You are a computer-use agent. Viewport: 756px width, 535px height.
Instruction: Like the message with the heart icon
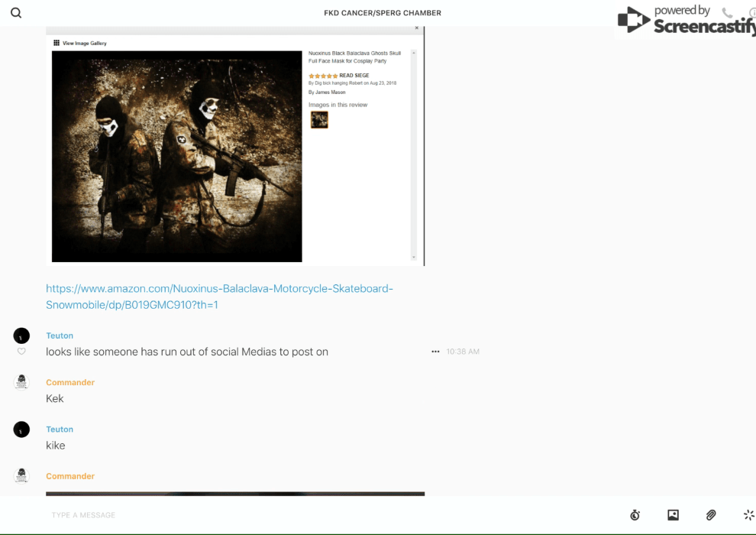[21, 352]
